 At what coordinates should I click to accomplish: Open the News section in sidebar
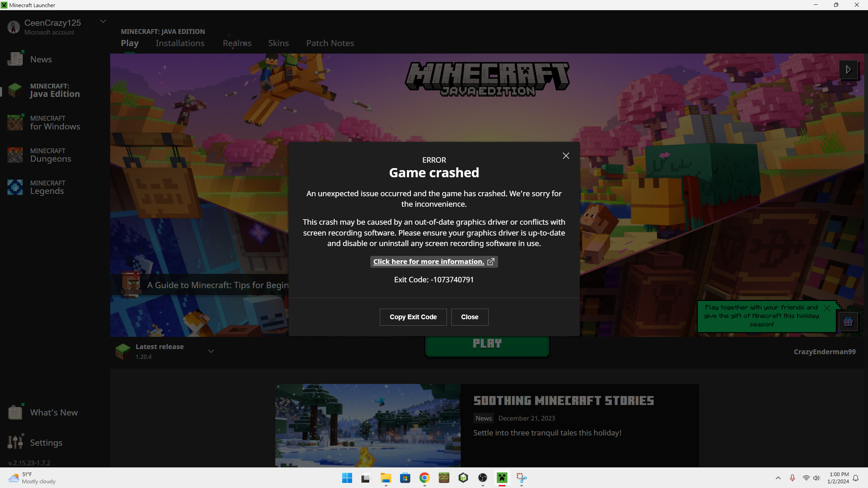pyautogui.click(x=41, y=59)
